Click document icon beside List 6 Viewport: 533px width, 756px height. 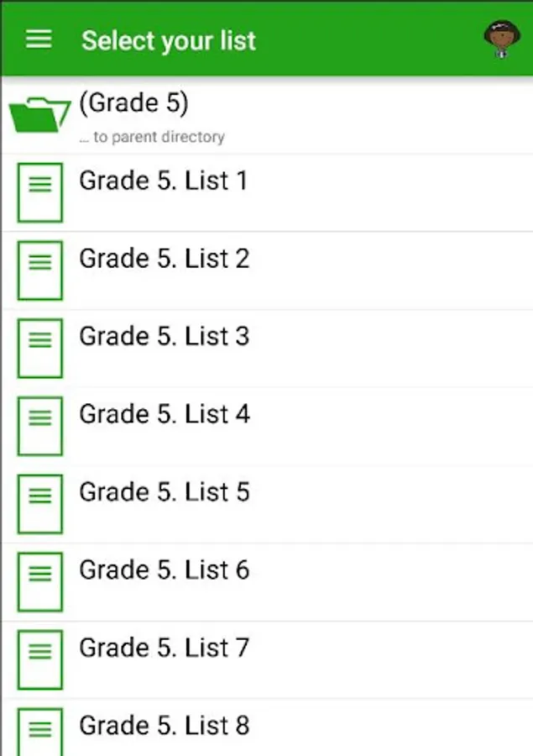pos(40,582)
